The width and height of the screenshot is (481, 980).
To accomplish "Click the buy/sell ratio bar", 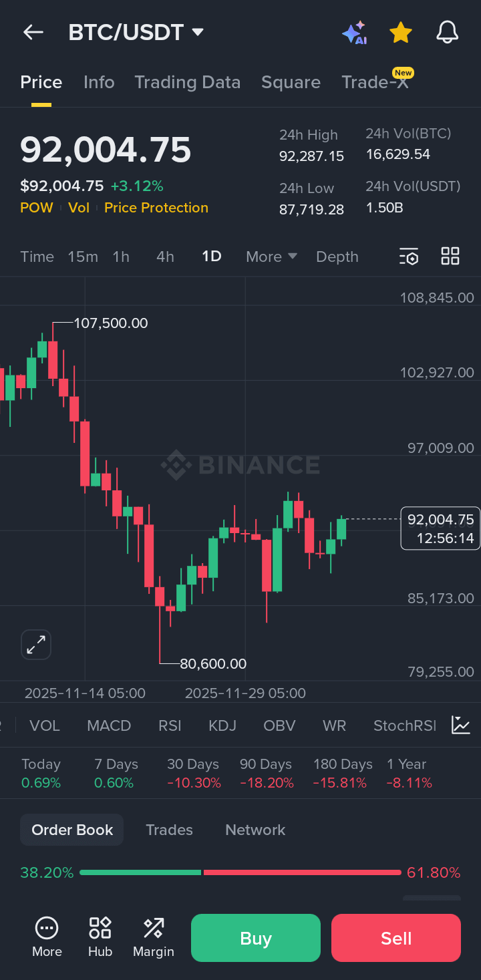I will (240, 872).
